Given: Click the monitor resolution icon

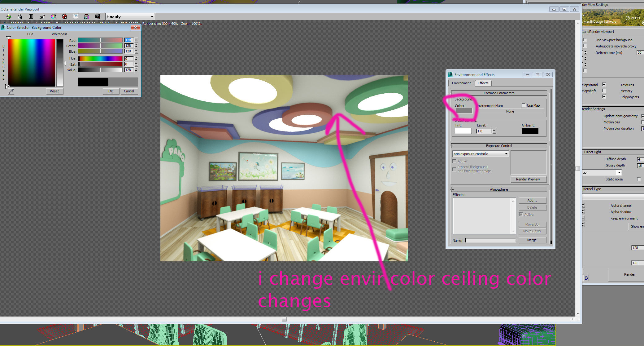Looking at the screenshot, I should (76, 16).
